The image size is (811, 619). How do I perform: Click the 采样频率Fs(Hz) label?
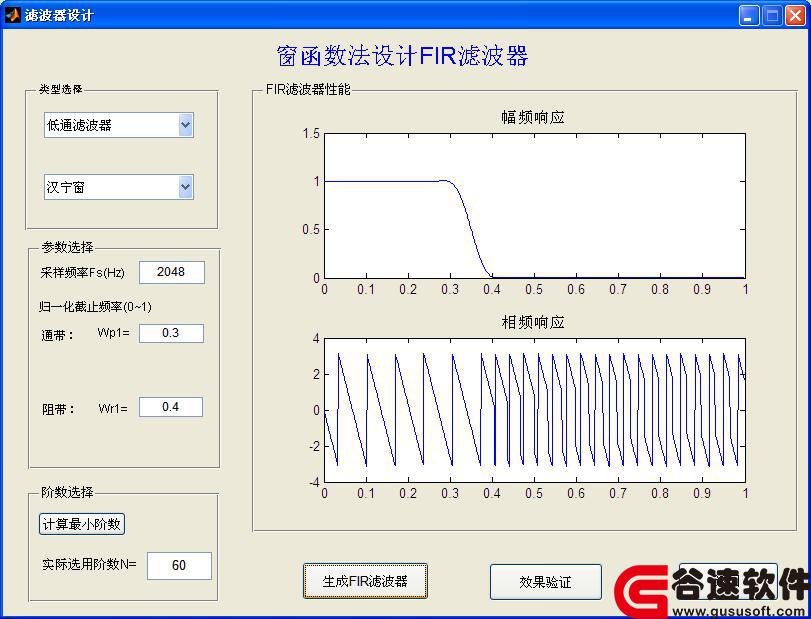click(x=82, y=273)
